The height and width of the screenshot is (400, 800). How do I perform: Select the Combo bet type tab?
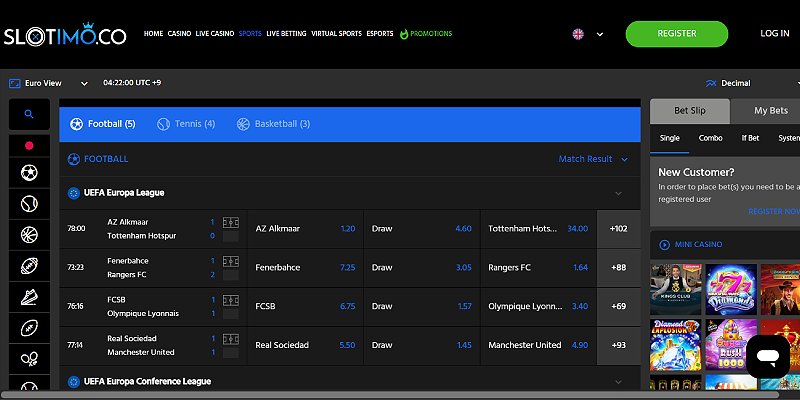[710, 138]
